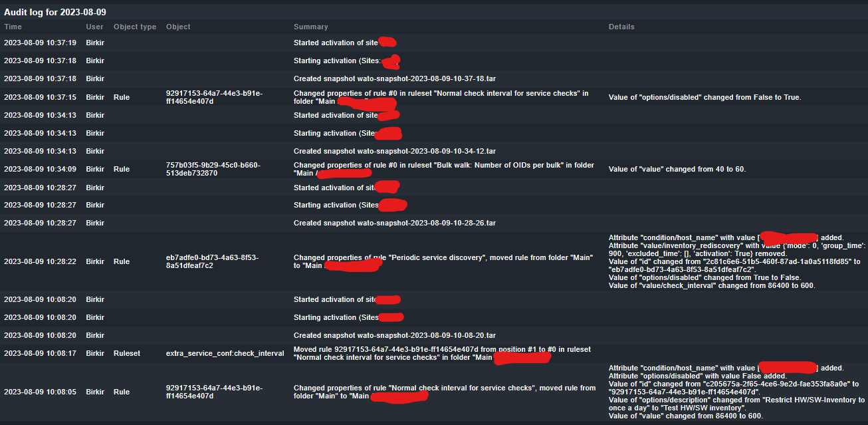Select snapshot wato-snapshot-2023-08-09-10-34-12.tar entry
The height and width of the screenshot is (425, 868).
tap(395, 151)
